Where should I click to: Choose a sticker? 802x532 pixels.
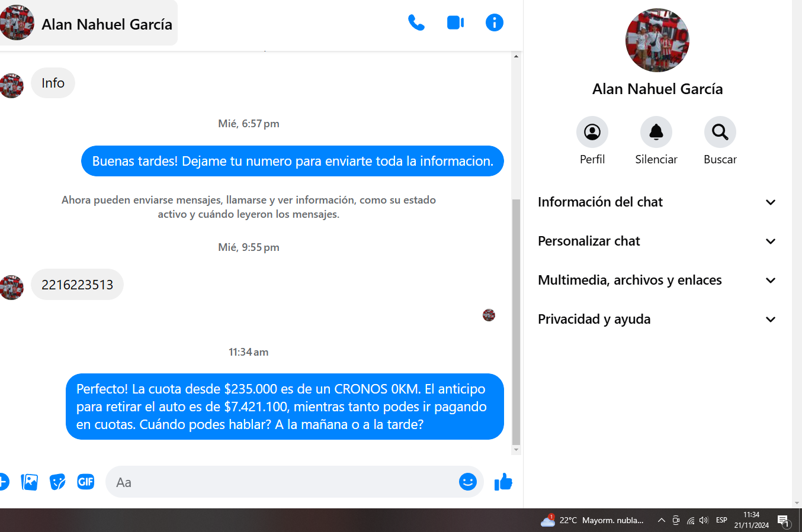click(x=57, y=482)
